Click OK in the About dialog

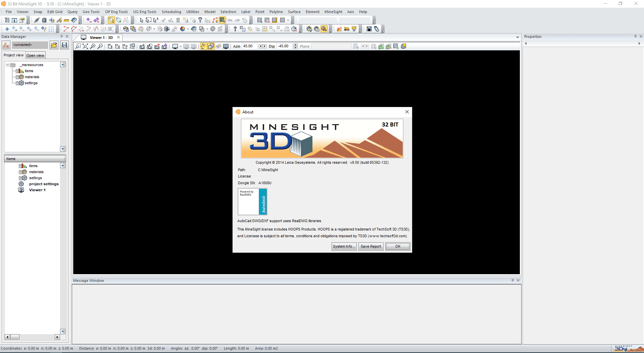click(398, 246)
